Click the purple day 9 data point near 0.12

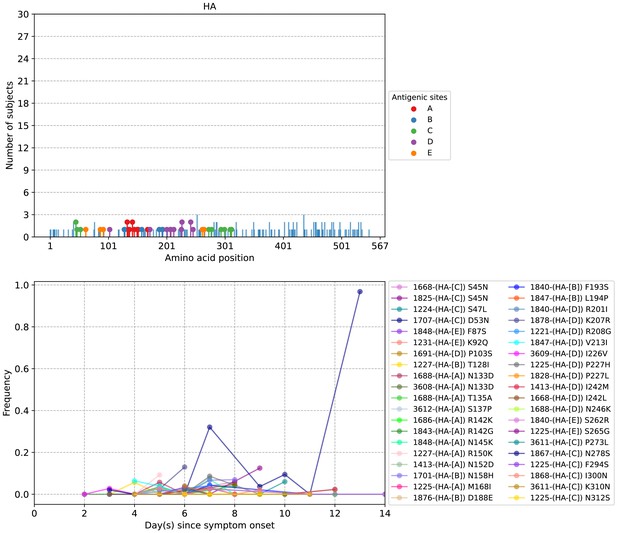pyautogui.click(x=260, y=468)
